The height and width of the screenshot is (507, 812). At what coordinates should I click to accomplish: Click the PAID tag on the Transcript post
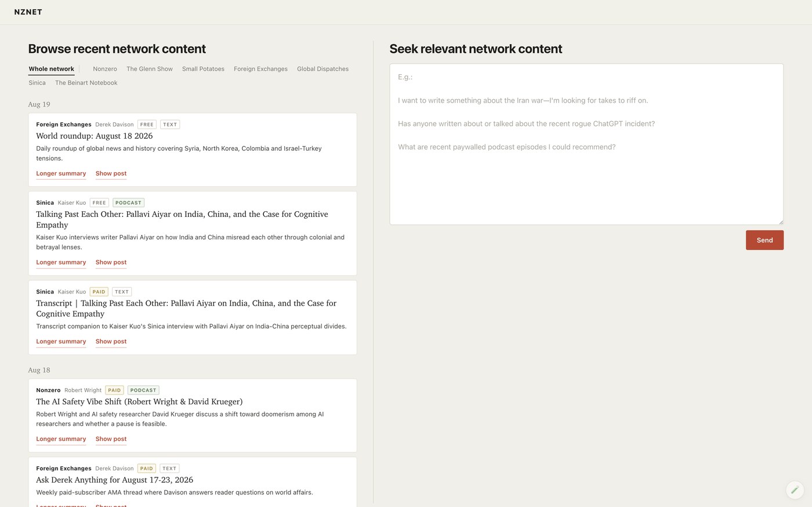(x=99, y=292)
